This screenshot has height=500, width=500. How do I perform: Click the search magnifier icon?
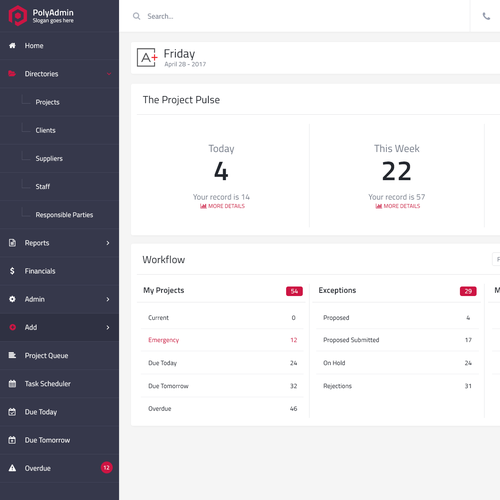[x=136, y=16]
